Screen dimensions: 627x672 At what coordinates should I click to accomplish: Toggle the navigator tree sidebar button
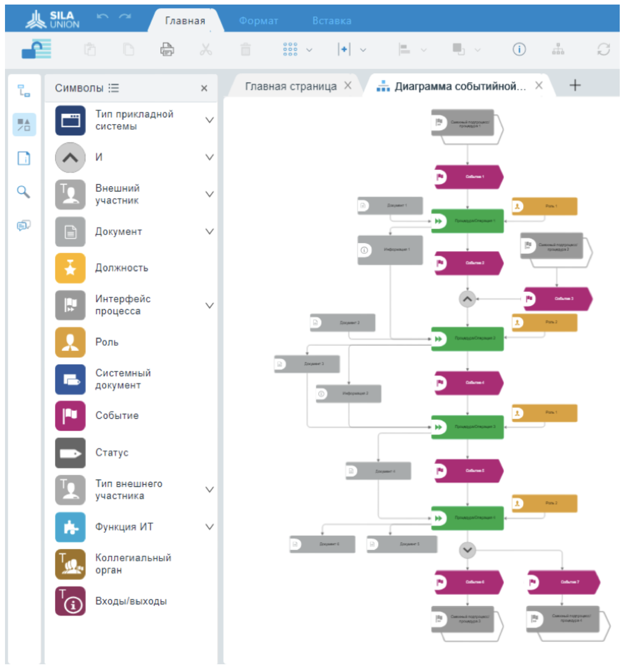click(x=24, y=91)
